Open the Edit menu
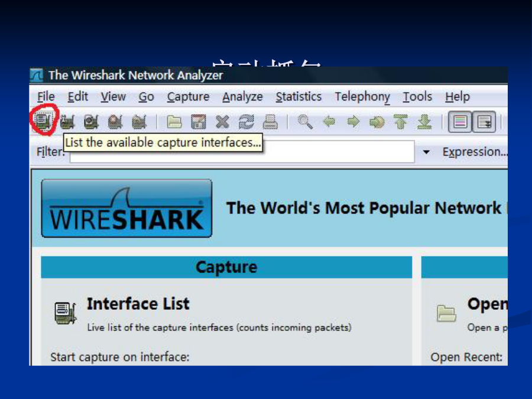Viewport: 532px width, 399px height. [77, 97]
